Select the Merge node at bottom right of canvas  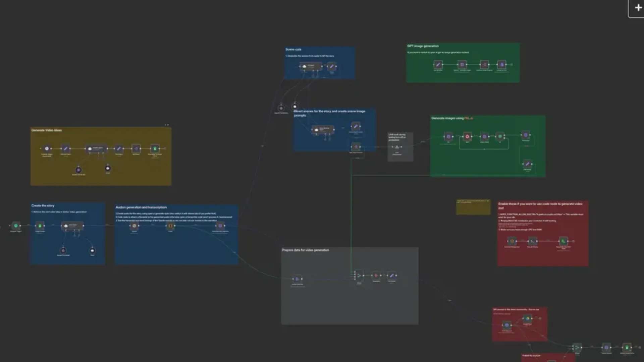coord(577,348)
